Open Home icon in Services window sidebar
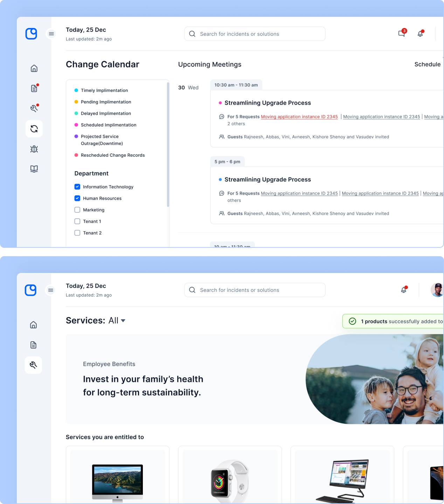 tap(34, 325)
